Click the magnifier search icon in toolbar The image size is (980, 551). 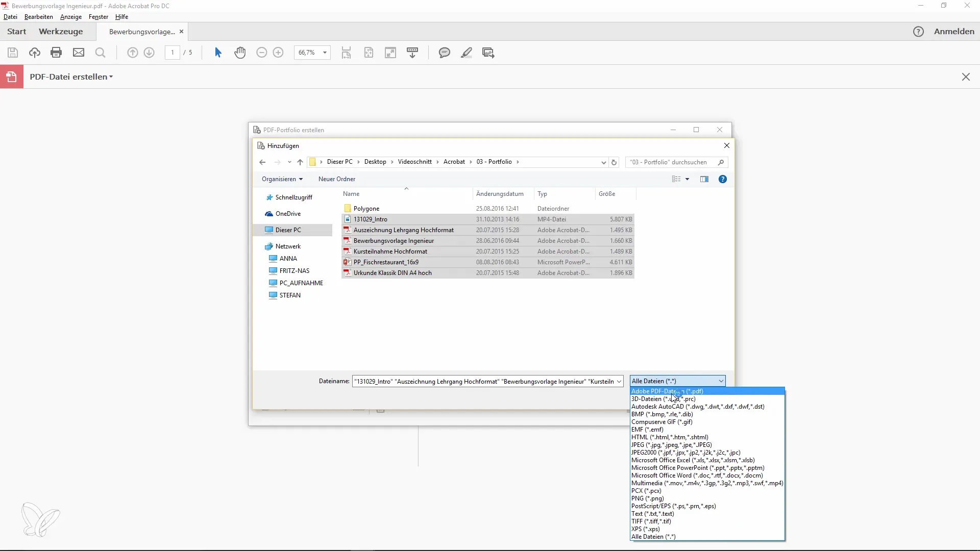(x=101, y=53)
